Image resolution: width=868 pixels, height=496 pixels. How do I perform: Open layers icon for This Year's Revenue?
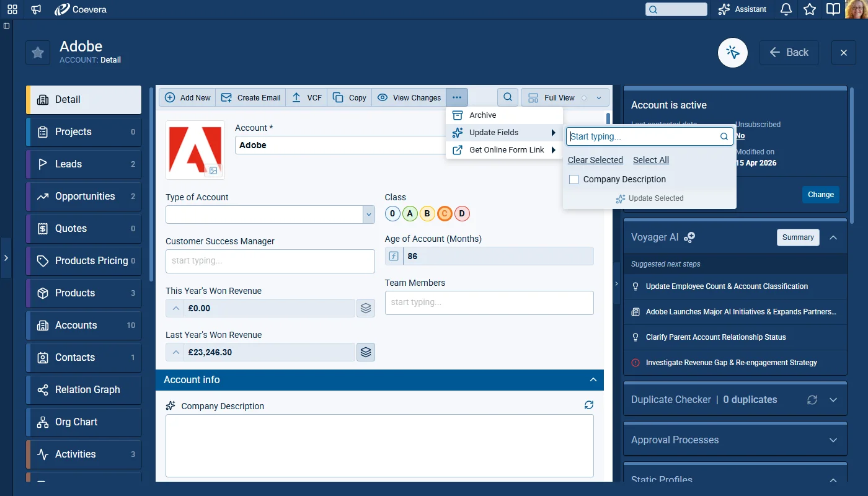click(366, 308)
